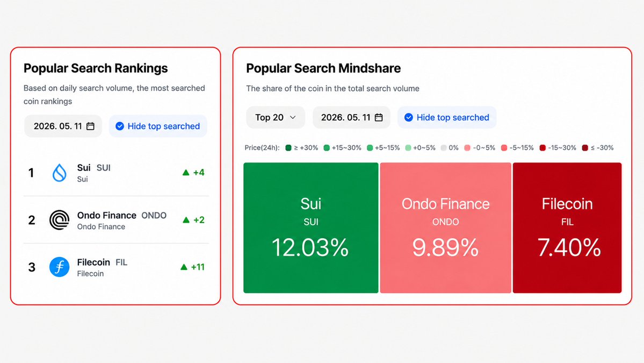Click the Price(24h): legend label
The width and height of the screenshot is (644, 363).
pos(262,148)
